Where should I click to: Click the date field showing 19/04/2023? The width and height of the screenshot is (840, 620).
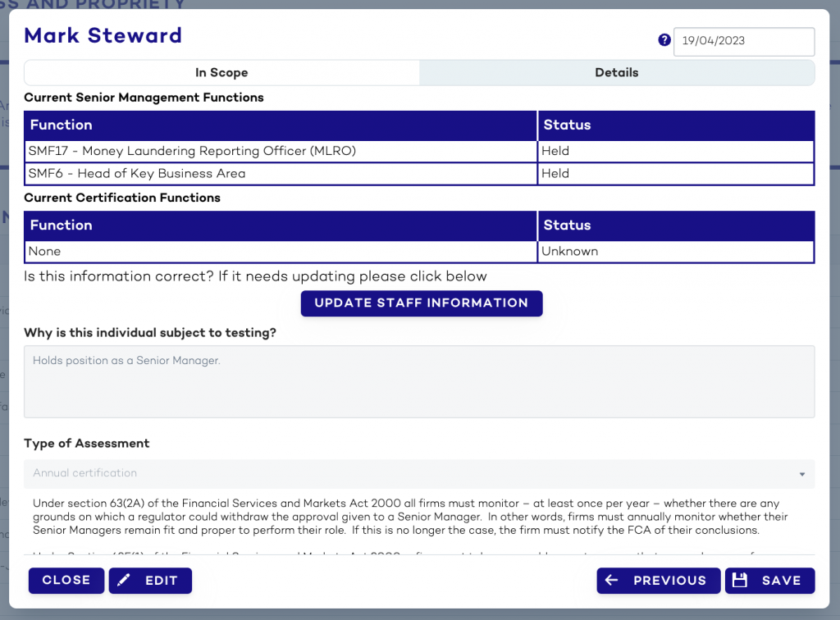pyautogui.click(x=743, y=41)
